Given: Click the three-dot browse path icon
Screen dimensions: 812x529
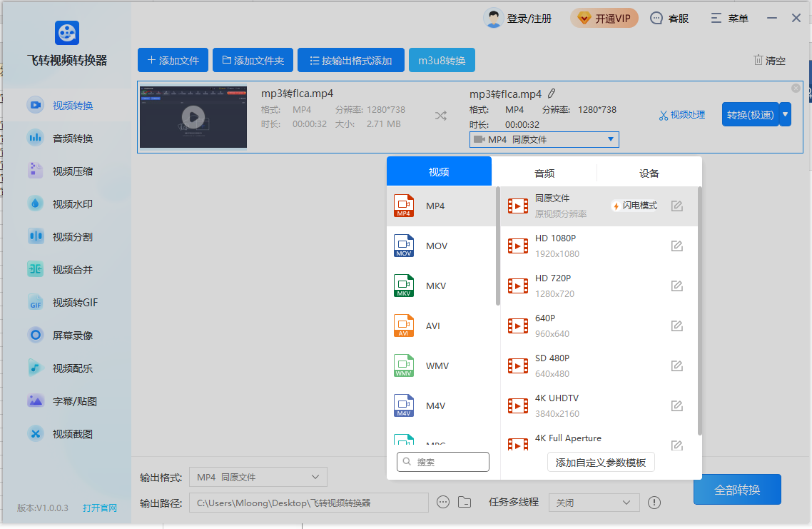Looking at the screenshot, I should [x=443, y=502].
